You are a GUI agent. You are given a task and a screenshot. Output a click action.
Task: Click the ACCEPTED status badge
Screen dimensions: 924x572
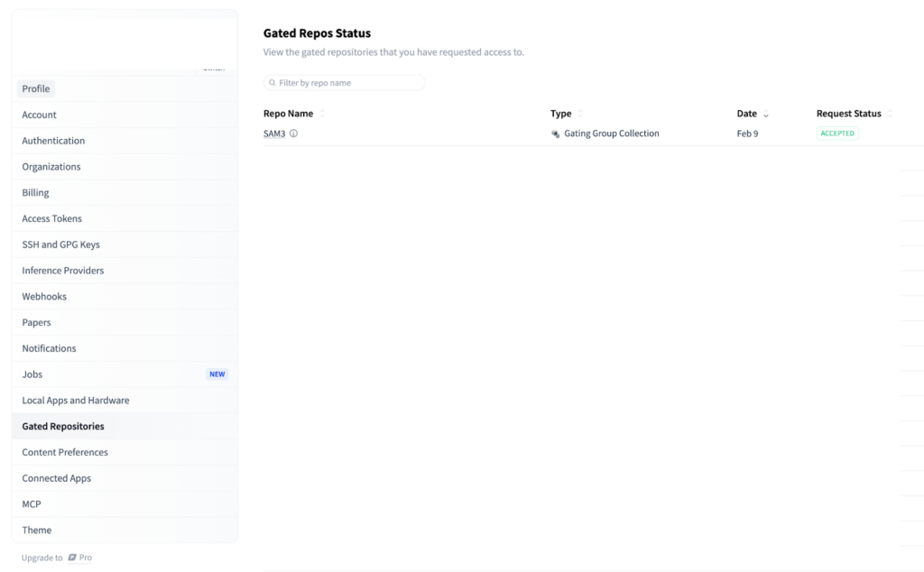point(836,134)
